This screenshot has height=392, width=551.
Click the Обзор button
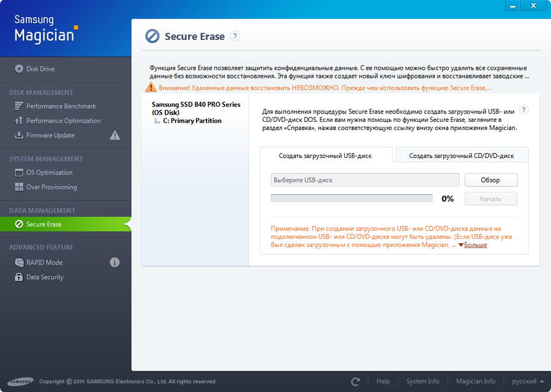click(490, 179)
